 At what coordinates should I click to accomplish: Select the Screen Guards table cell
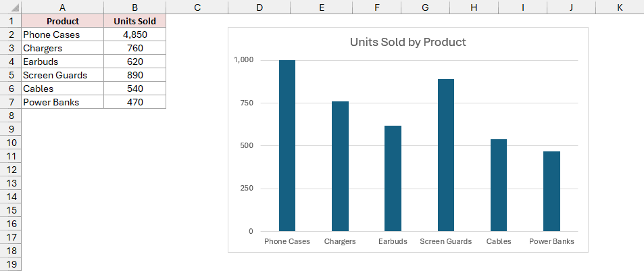click(x=62, y=75)
